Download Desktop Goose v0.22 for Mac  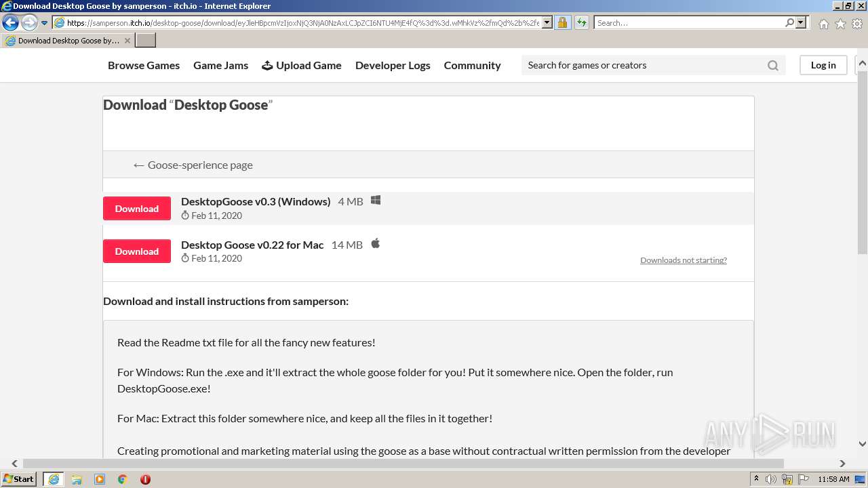[137, 251]
